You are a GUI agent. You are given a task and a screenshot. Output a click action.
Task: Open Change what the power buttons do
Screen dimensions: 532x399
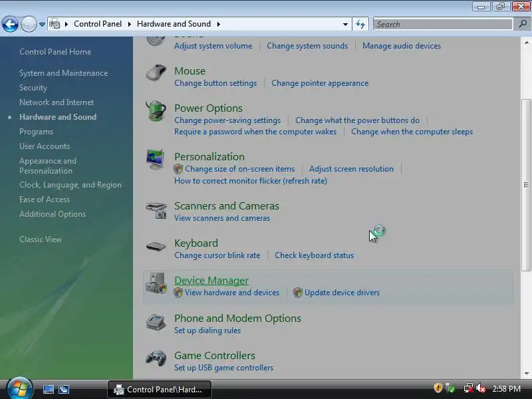point(357,120)
